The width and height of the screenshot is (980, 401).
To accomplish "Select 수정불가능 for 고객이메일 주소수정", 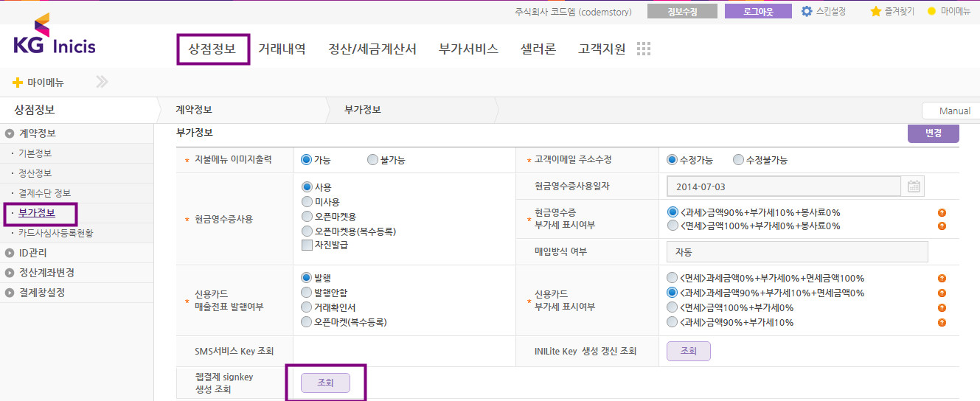I will click(738, 160).
